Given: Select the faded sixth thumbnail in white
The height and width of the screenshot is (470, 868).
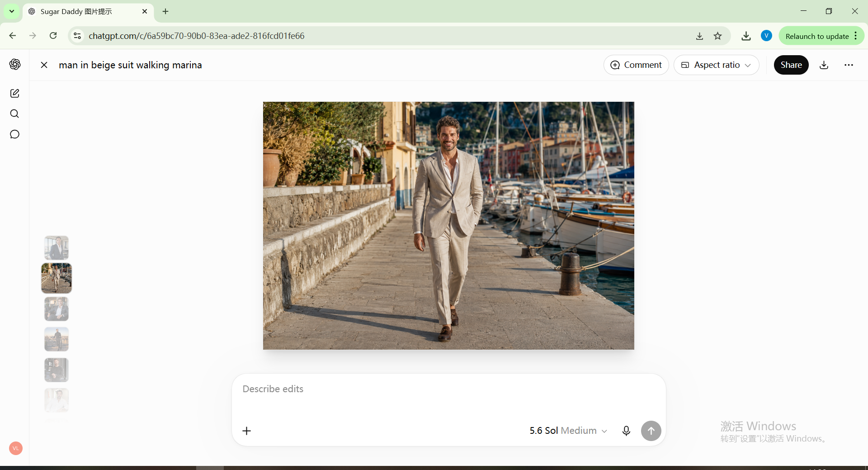Looking at the screenshot, I should pos(57,400).
